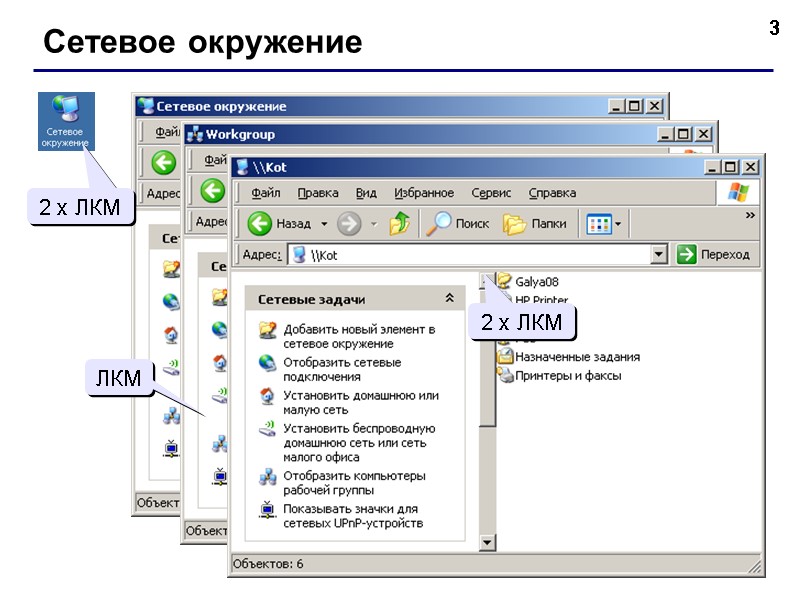Click Показывать значки для сетевых UPnP-устройств
This screenshot has width=800, height=600.
tap(353, 516)
